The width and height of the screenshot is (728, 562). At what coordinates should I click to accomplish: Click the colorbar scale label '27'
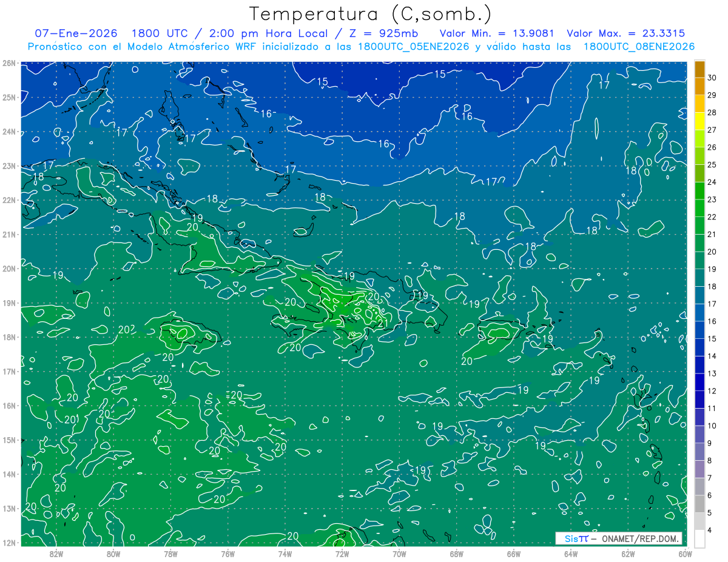(712, 130)
